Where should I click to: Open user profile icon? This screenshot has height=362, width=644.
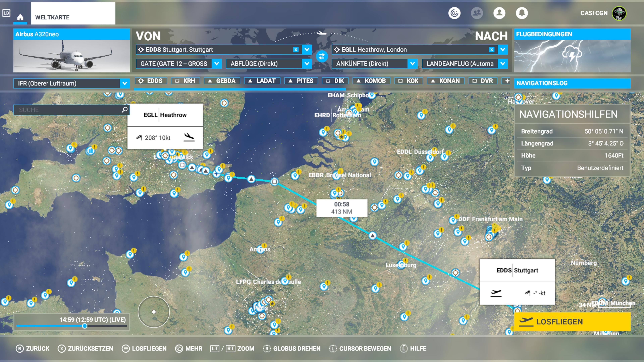(x=499, y=13)
